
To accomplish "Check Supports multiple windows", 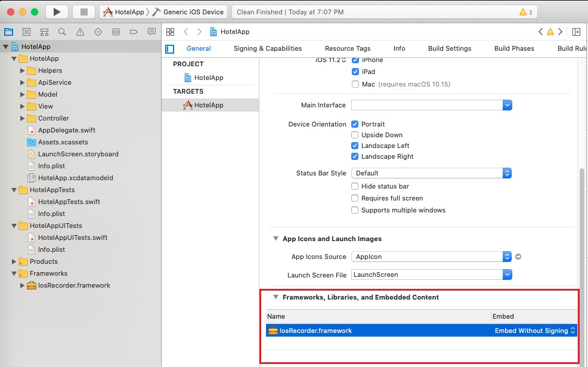I will pos(355,210).
